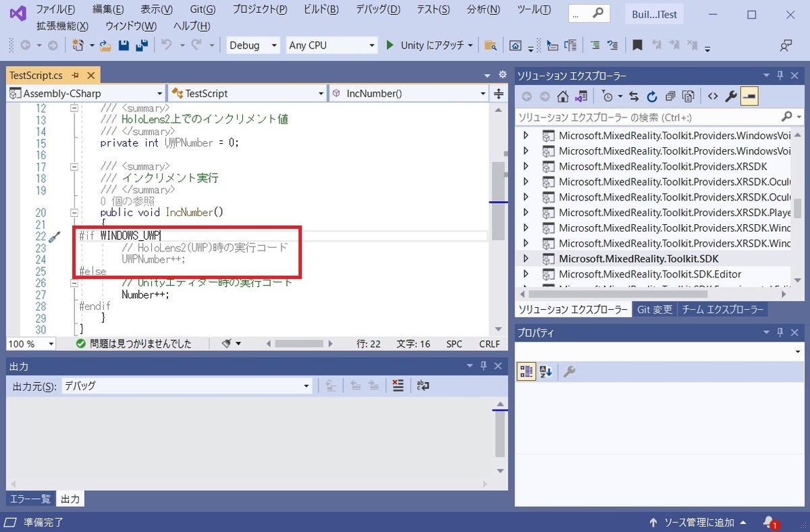Click the Unity にアタッチ button
Screen dimensions: 810x532
click(x=429, y=45)
